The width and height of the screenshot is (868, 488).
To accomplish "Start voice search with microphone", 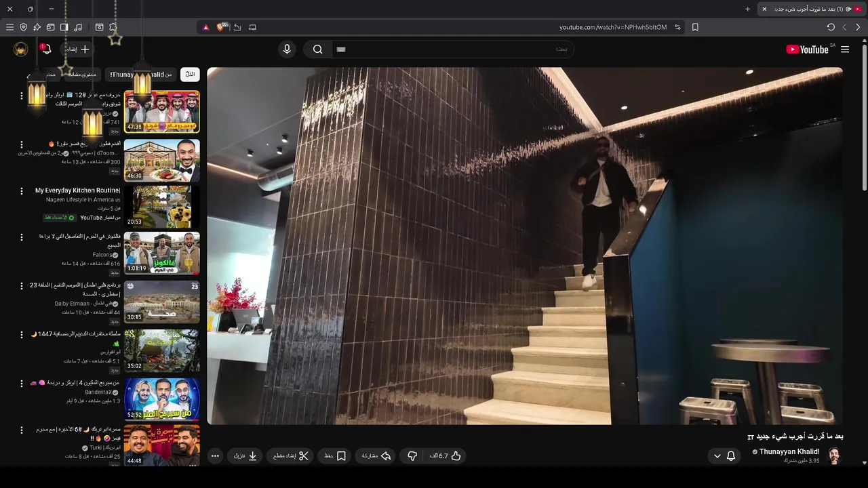I will (x=287, y=49).
